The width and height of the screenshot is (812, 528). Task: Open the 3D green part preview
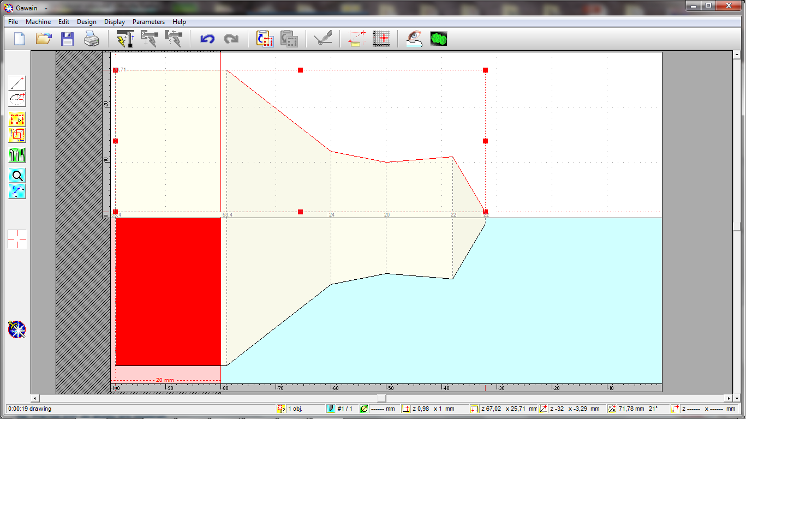pyautogui.click(x=438, y=39)
